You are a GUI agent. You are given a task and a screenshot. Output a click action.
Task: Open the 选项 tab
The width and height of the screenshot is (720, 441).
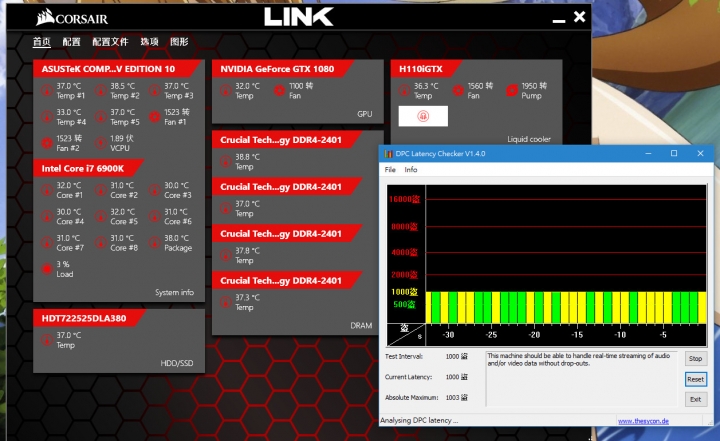point(149,42)
